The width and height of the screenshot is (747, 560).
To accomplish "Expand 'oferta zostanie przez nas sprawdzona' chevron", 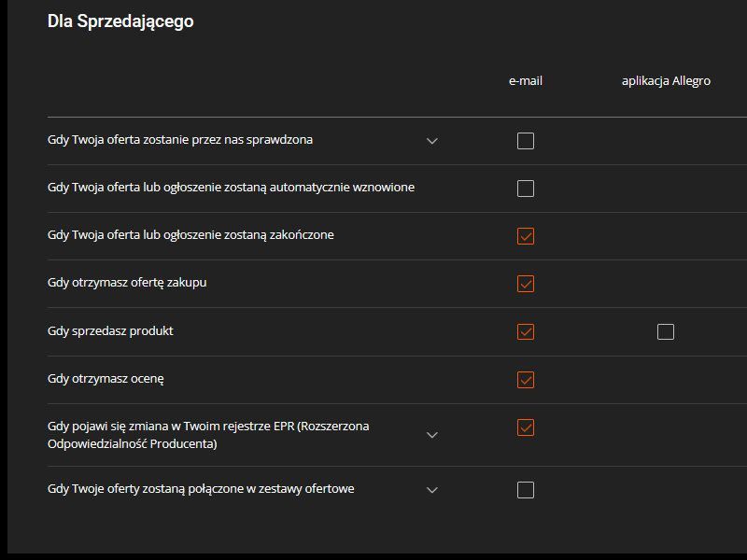I will coord(432,141).
